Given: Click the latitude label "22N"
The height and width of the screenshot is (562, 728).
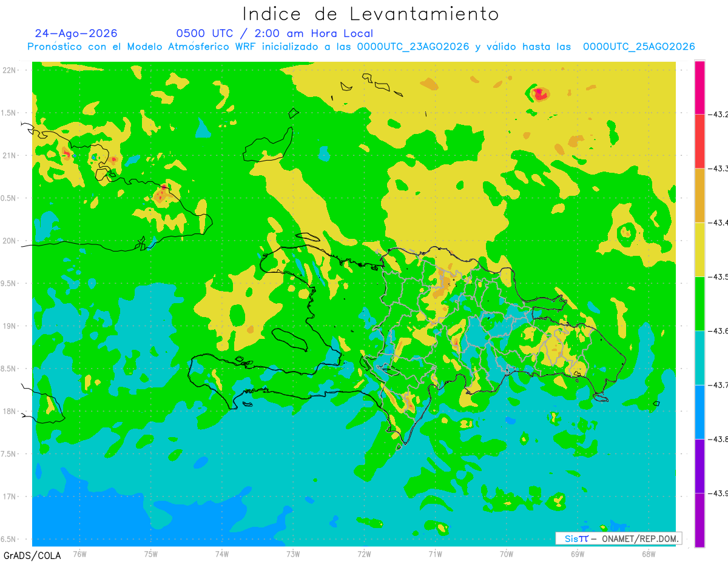Looking at the screenshot, I should (x=10, y=70).
